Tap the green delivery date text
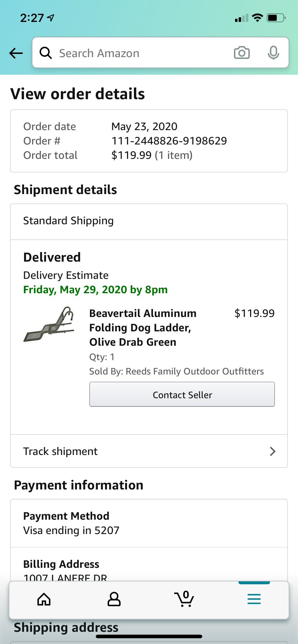The height and width of the screenshot is (644, 298). (x=95, y=290)
